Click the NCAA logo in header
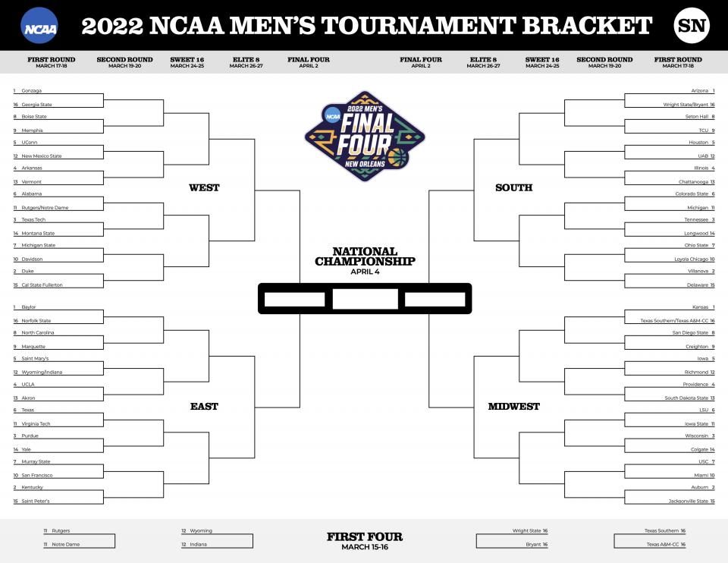The image size is (728, 563). coord(39,26)
